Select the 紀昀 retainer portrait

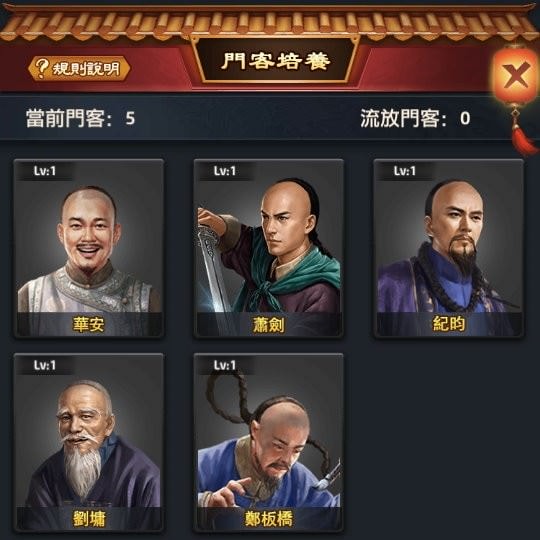449,248
